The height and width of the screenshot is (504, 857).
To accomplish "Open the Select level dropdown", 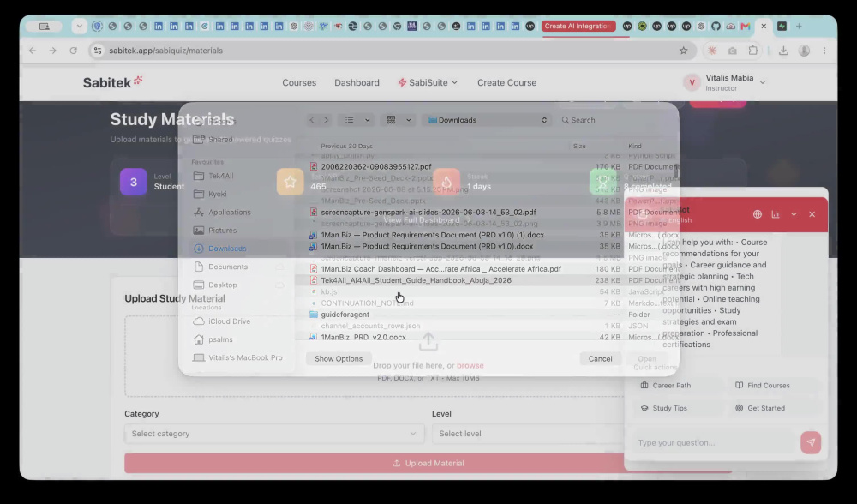I will (527, 434).
